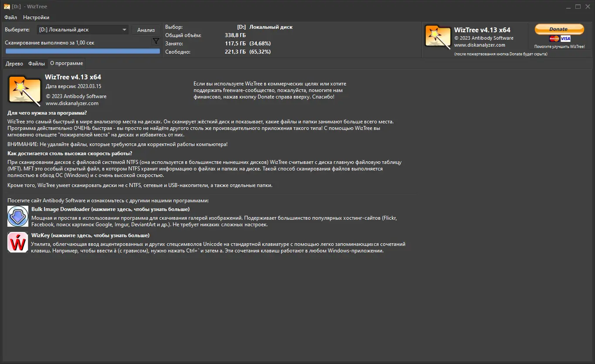
Task: Click the WizTree logo in the header panel
Action: pos(438,36)
